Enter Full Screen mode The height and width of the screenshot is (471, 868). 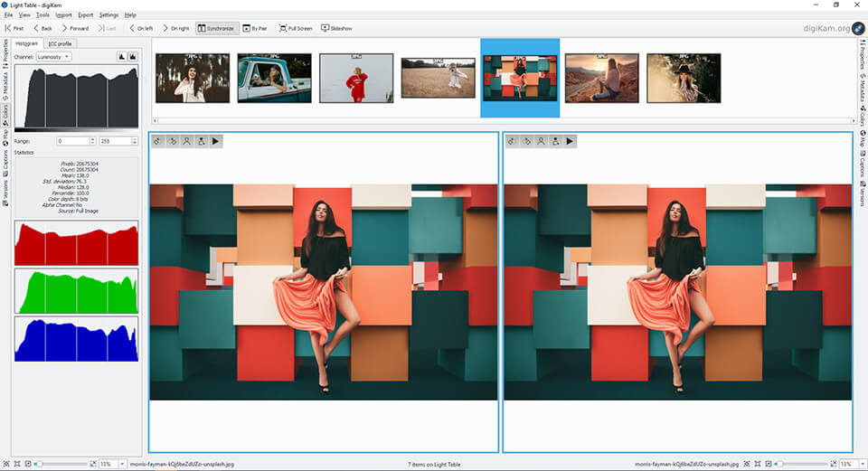297,28
